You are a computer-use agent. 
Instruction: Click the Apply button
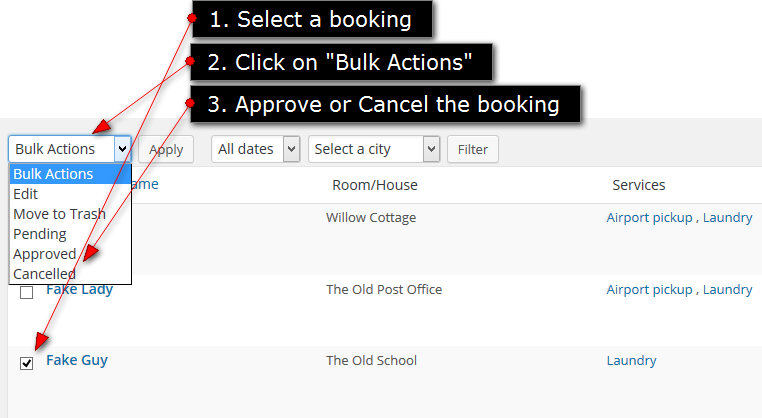[x=166, y=149]
